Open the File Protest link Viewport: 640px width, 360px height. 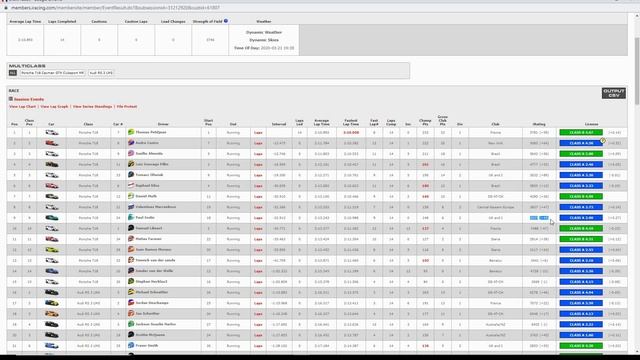tap(127, 107)
